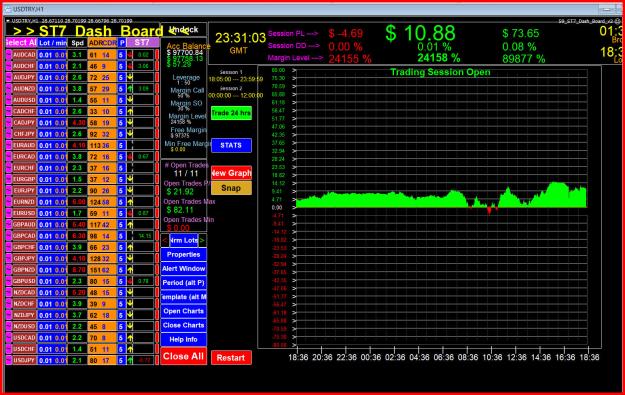Screen dimensions: 625x395
Task: Click the red arrow signal in EURUSD row
Action: 130,213
